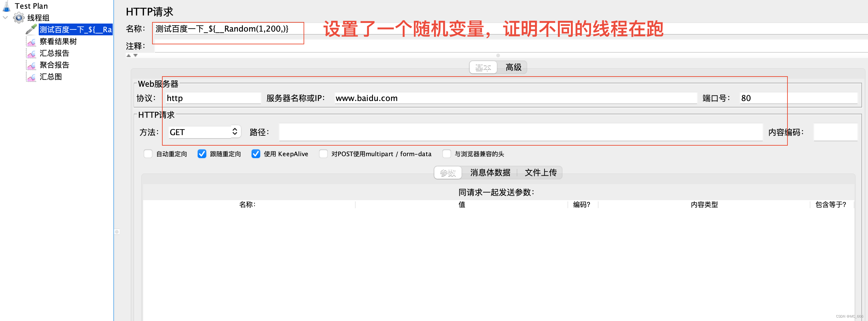Viewport: 868px width, 321px height.
Task: Collapse the 线程组 tree node
Action: (x=5, y=18)
